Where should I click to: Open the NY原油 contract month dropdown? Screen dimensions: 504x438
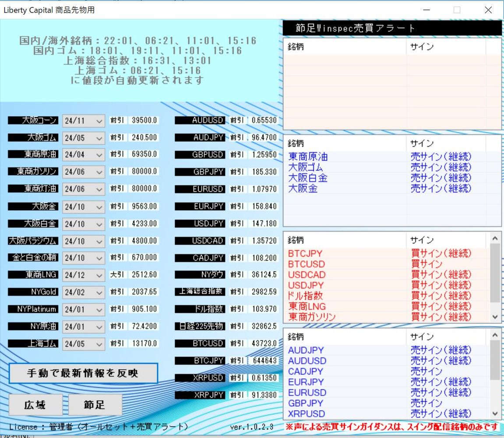click(x=84, y=327)
